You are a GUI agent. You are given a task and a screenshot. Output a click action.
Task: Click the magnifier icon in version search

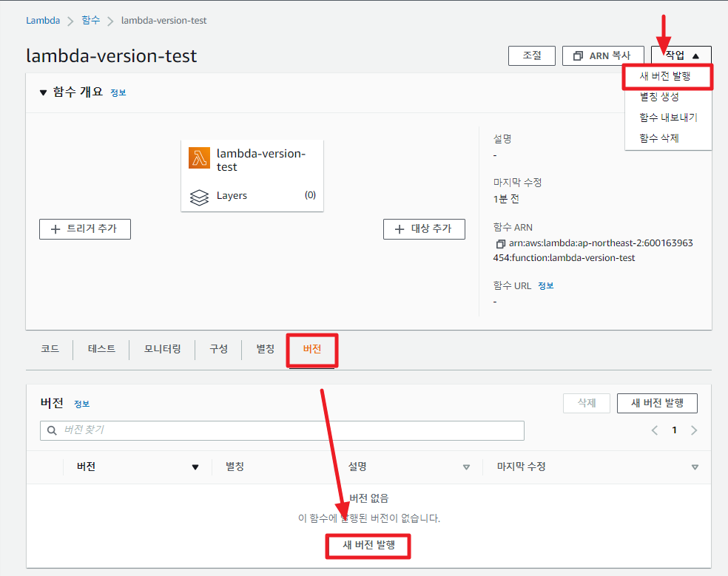pyautogui.click(x=52, y=430)
